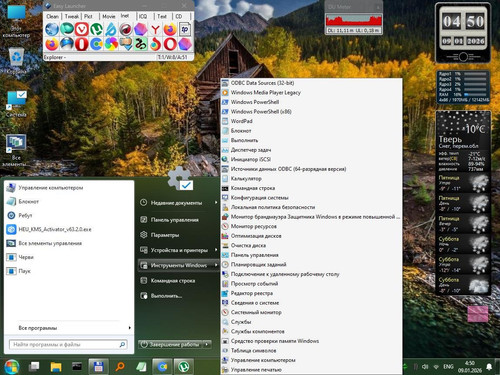This screenshot has width=500, height=375.
Task: Click the floppy disk taskbar icon
Action: [x=98, y=367]
